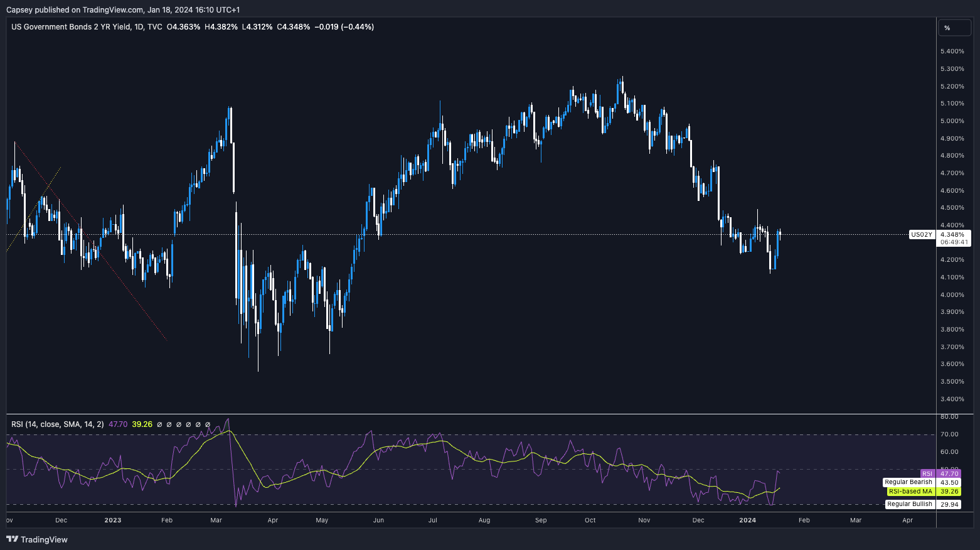
Task: Open the percent unit box on price axis
Action: coord(954,28)
